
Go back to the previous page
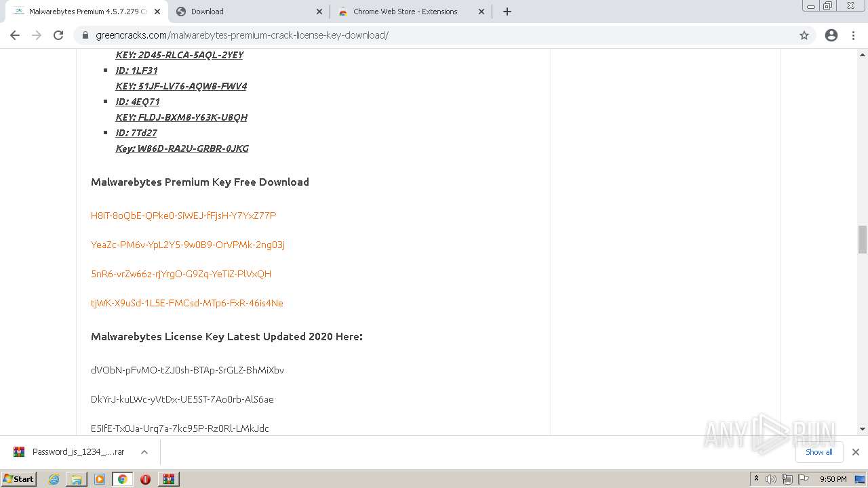pyautogui.click(x=15, y=35)
